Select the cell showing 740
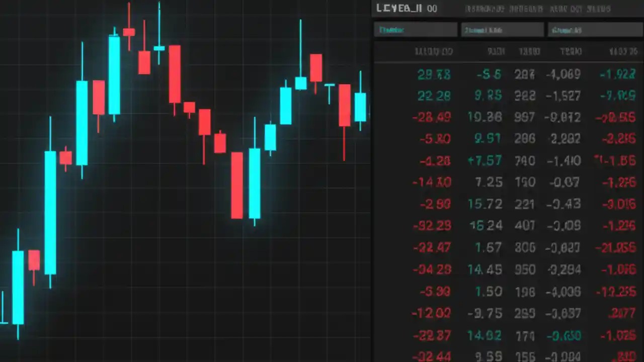 tap(525, 160)
